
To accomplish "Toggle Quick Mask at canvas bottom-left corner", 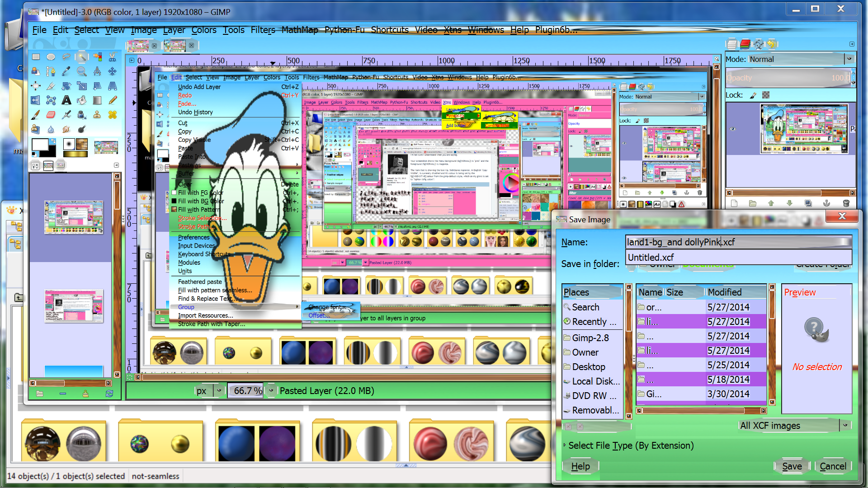I will click(131, 376).
